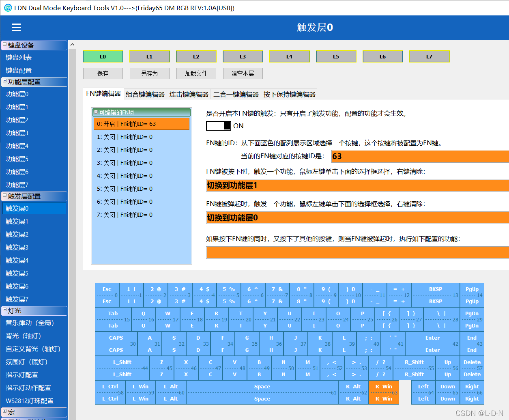The height and width of the screenshot is (420, 509).
Task: Click the app logo icon in title bar
Action: [x=8, y=8]
